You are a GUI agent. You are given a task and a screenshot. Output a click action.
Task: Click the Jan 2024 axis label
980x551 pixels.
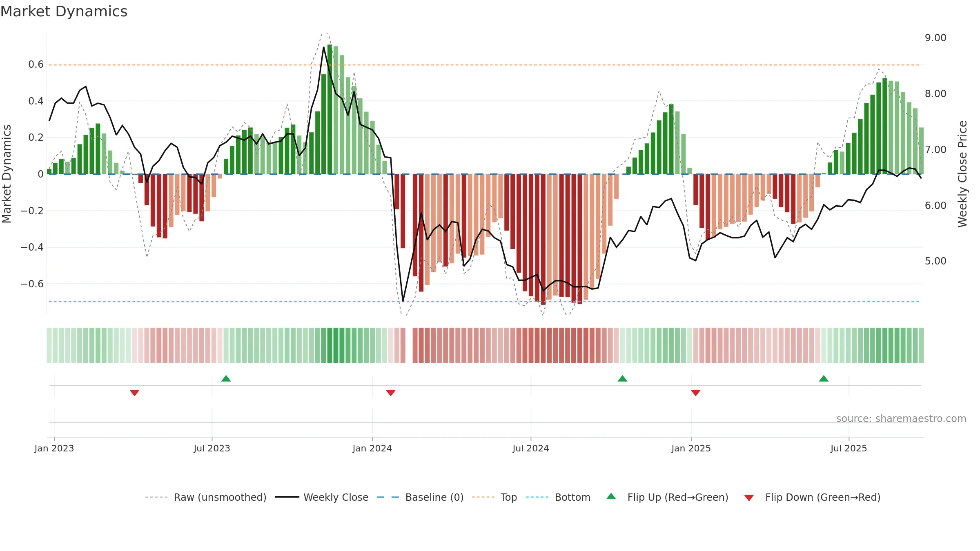pos(372,448)
